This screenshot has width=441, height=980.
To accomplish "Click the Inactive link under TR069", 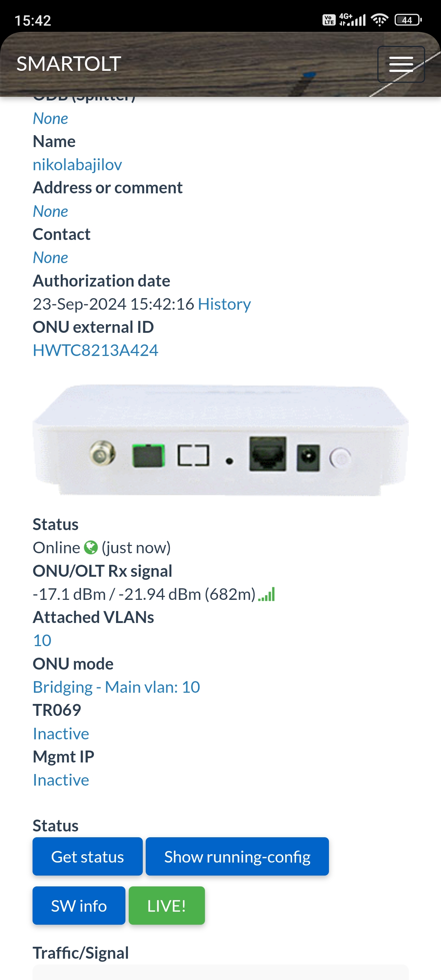I will [x=61, y=734].
